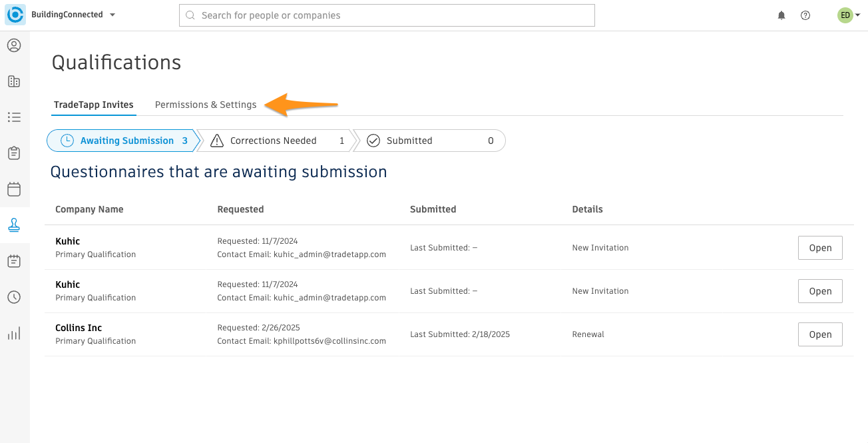The image size is (868, 443).
Task: Click the people or companies search field
Action: pyautogui.click(x=387, y=15)
